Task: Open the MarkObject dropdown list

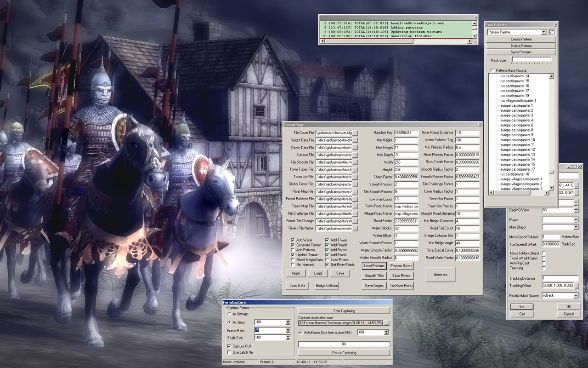Action: pos(576,227)
